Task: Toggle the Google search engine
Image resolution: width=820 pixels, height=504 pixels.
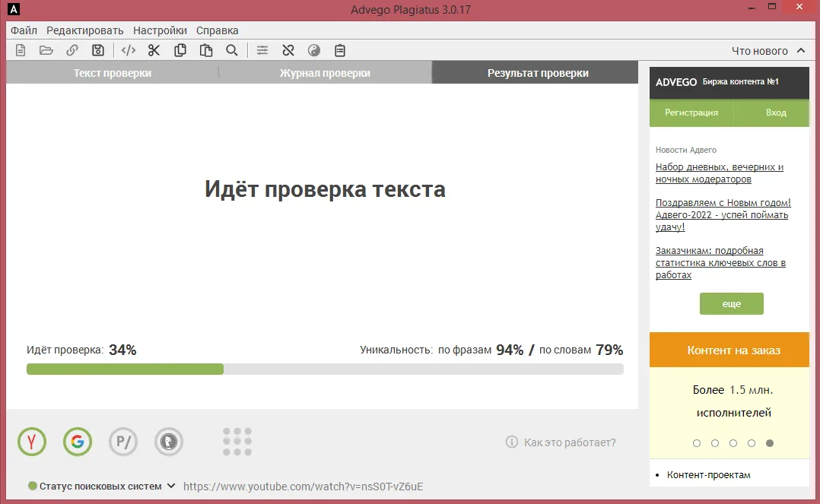Action: tap(77, 442)
